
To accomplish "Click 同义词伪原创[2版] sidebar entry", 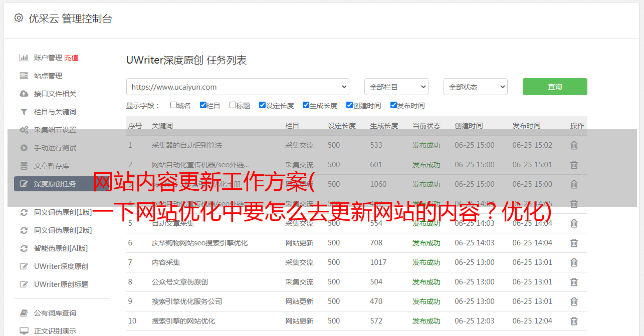I will 63,230.
